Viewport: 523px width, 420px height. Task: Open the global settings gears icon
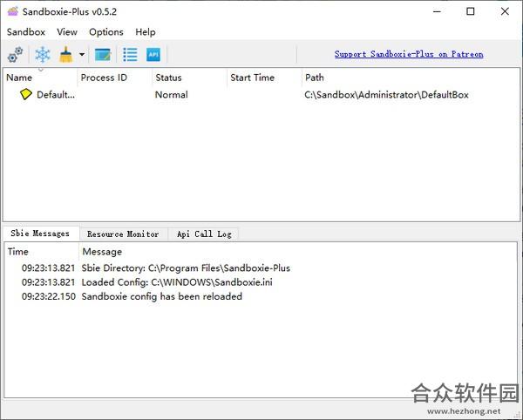(x=15, y=54)
